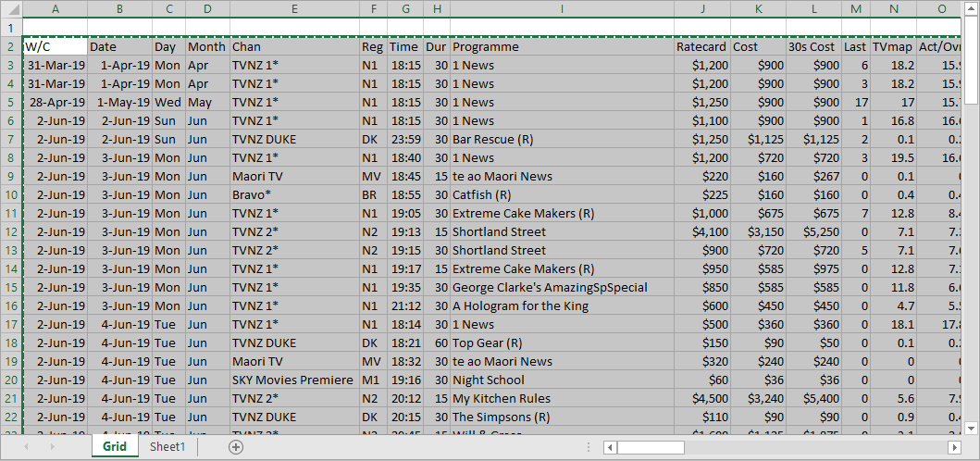Add a new sheet with plus icon

coord(236,446)
